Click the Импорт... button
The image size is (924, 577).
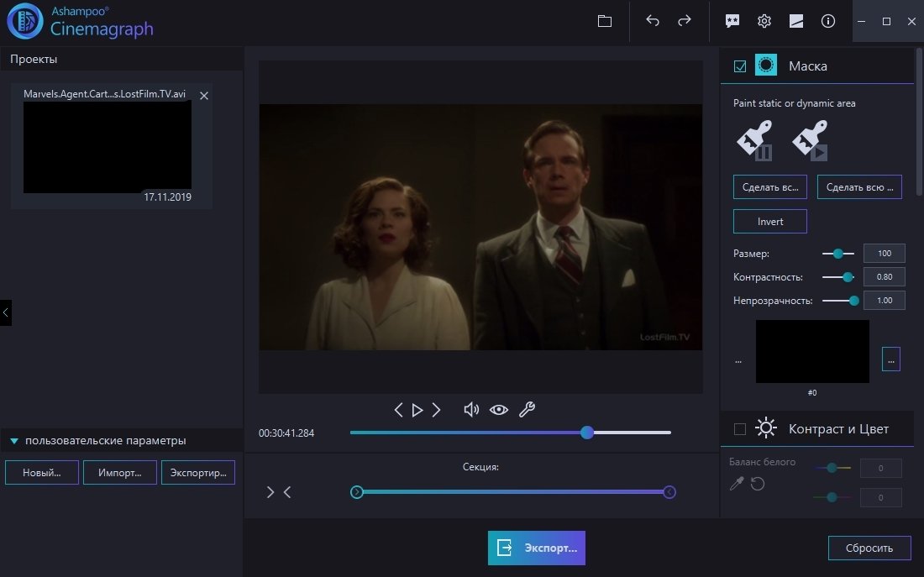tap(120, 473)
